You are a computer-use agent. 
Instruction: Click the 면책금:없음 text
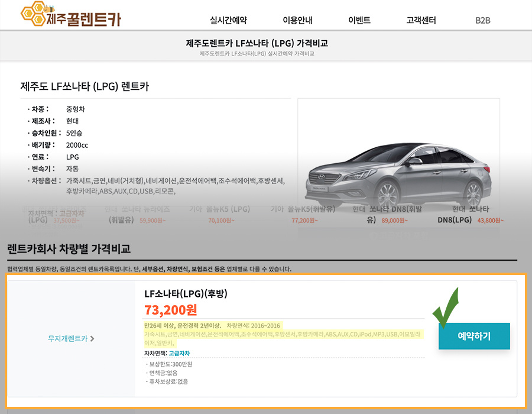tap(163, 373)
